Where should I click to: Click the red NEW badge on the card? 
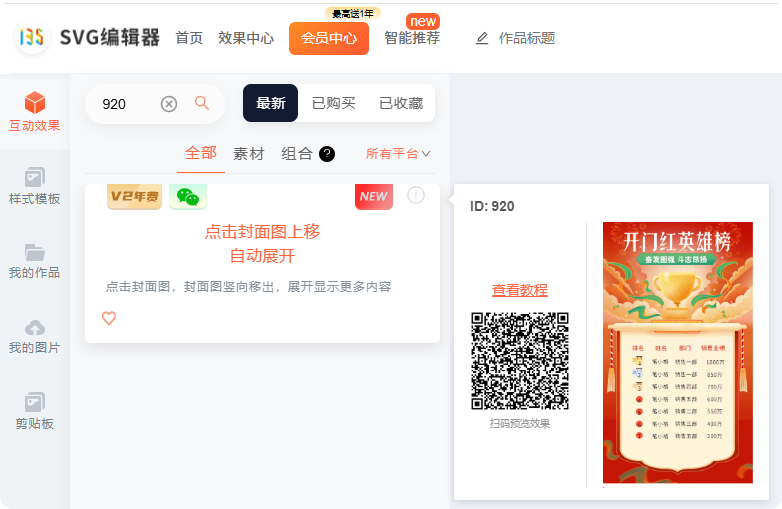(x=374, y=196)
